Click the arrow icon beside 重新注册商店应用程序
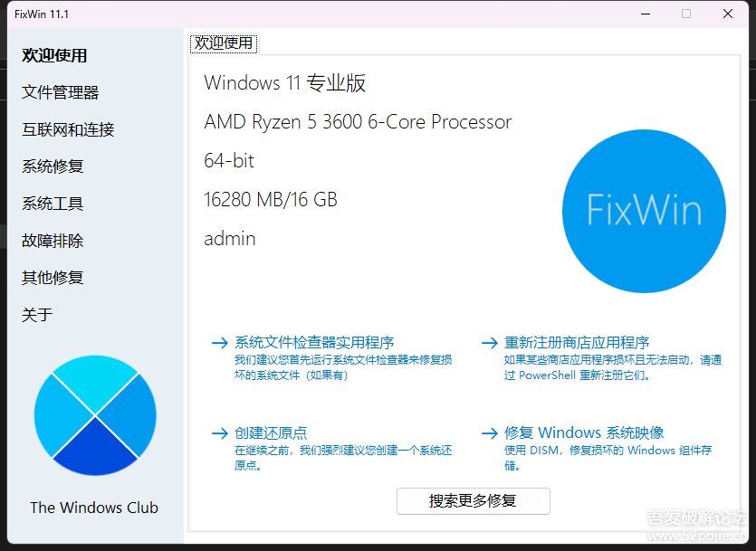This screenshot has height=551, width=756. 490,343
